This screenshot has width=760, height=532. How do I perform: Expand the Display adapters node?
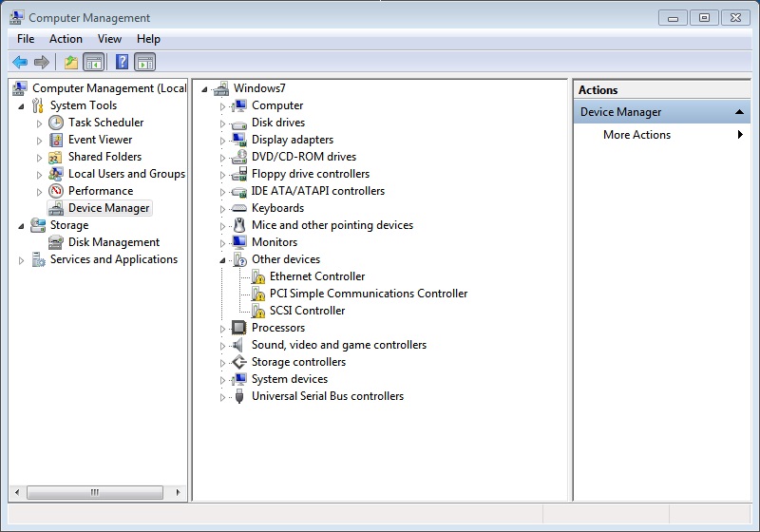[x=223, y=141]
